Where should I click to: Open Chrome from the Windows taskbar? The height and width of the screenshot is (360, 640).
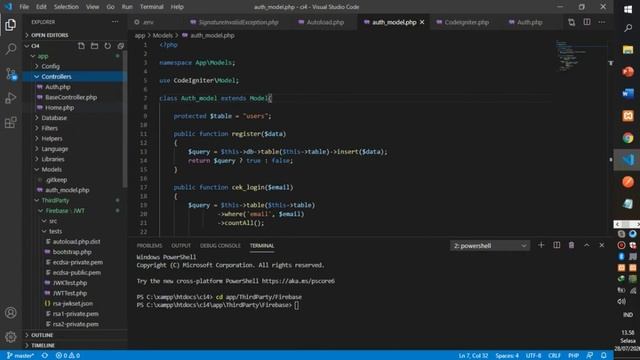pos(628,138)
